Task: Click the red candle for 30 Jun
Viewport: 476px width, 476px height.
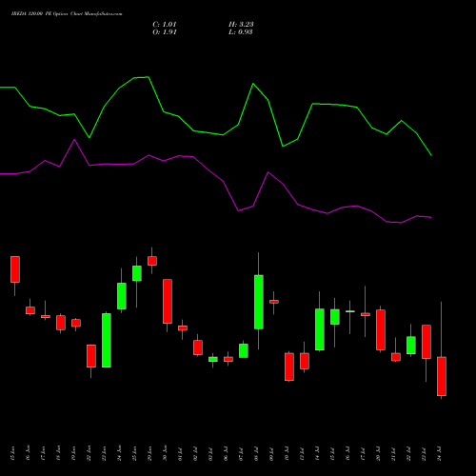Action: click(168, 302)
